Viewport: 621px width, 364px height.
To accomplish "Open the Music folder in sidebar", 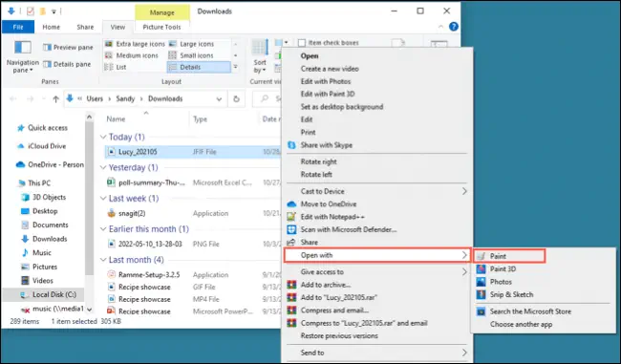I will pos(36,253).
